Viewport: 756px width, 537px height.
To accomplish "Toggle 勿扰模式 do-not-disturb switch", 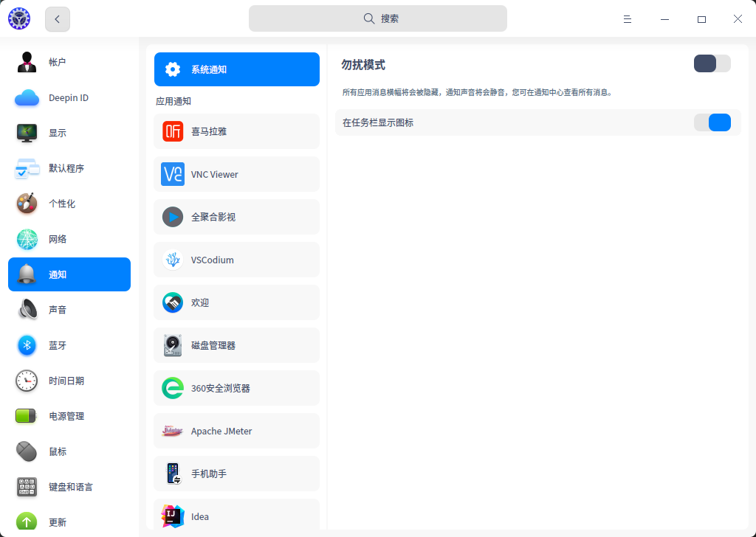I will pos(712,63).
